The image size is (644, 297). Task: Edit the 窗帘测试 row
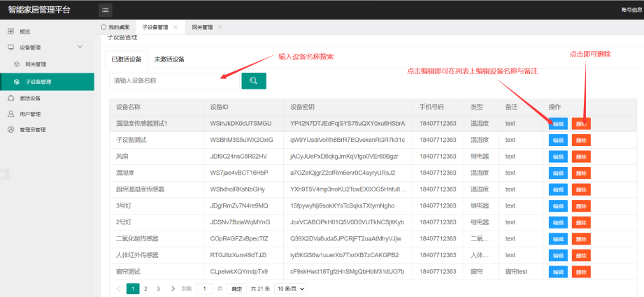tap(558, 272)
